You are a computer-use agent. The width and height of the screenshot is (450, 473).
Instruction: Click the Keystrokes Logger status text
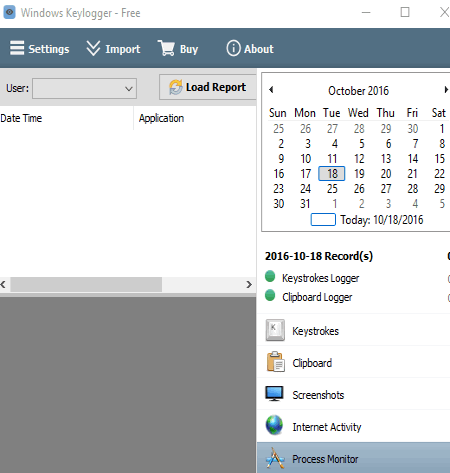320,278
